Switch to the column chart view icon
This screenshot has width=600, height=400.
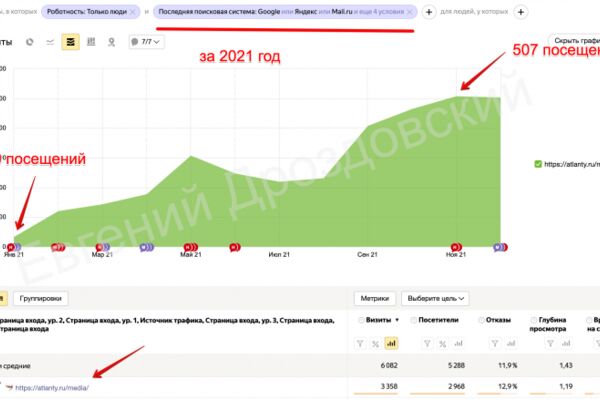pyautogui.click(x=91, y=42)
